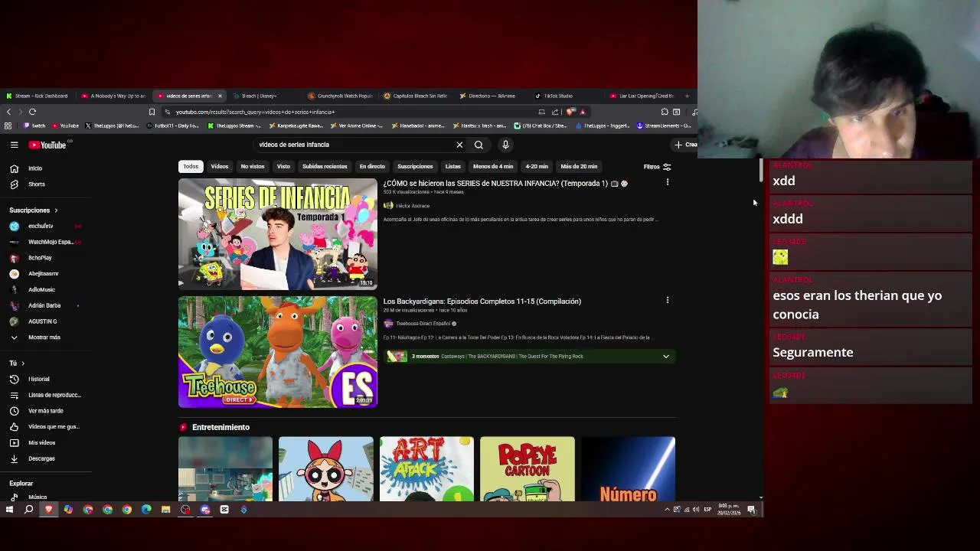Select the No vistos filter chip
The height and width of the screenshot is (551, 980).
tap(253, 167)
